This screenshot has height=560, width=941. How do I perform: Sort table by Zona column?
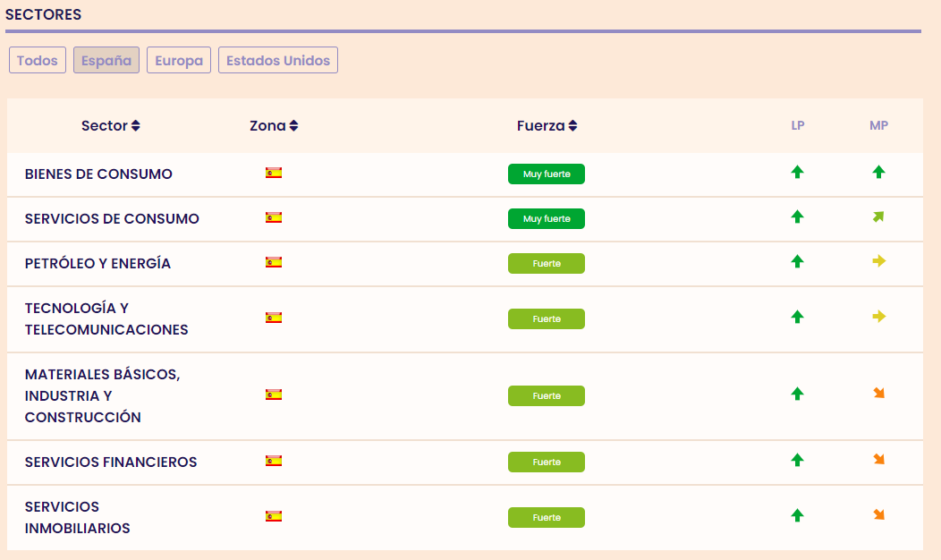[x=274, y=126]
